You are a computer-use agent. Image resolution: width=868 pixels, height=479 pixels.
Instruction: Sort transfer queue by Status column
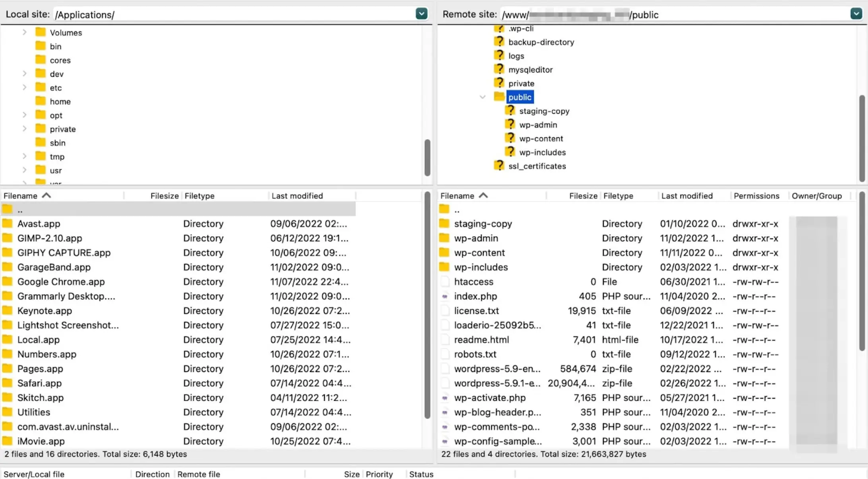click(421, 474)
